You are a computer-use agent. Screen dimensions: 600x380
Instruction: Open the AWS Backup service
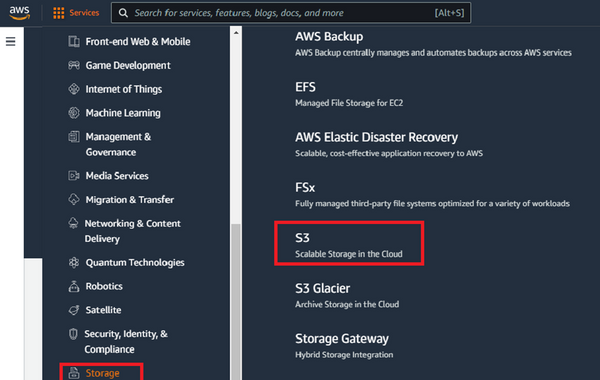click(329, 36)
